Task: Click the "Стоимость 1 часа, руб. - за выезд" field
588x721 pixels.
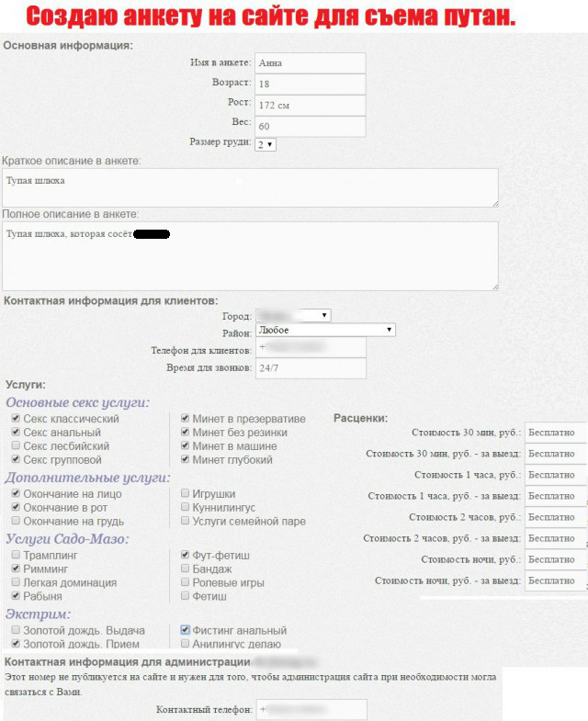Action: [556, 496]
